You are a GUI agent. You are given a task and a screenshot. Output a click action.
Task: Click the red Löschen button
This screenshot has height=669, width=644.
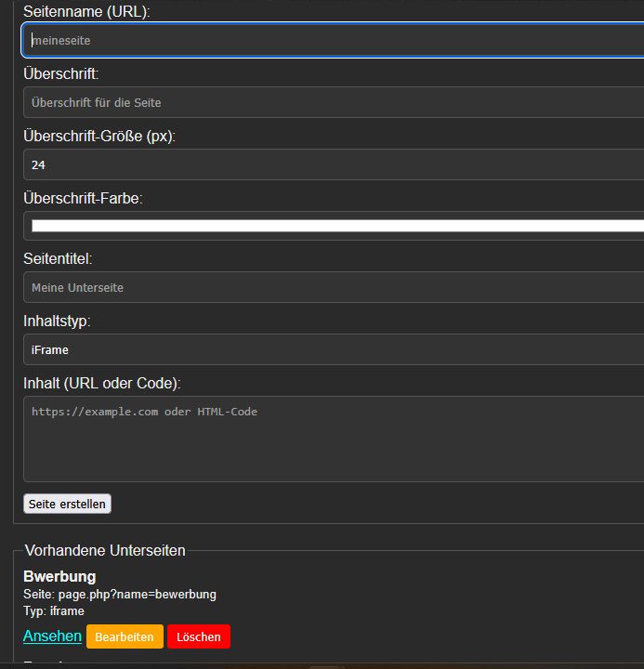coord(199,636)
